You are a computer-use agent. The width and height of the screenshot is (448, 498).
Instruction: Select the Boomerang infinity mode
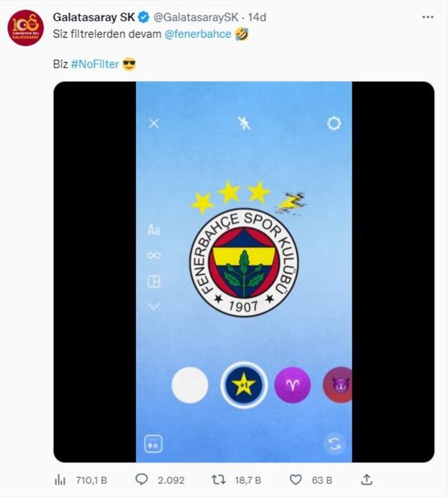(154, 255)
